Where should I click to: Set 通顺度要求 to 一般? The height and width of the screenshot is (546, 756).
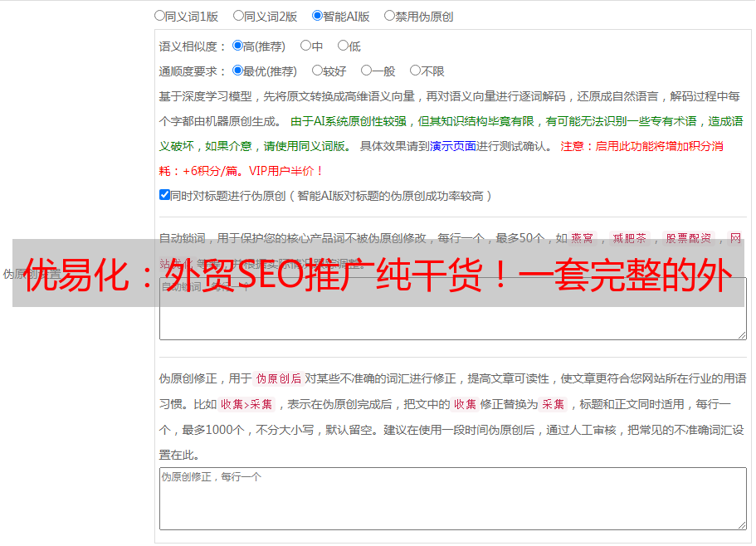(367, 71)
